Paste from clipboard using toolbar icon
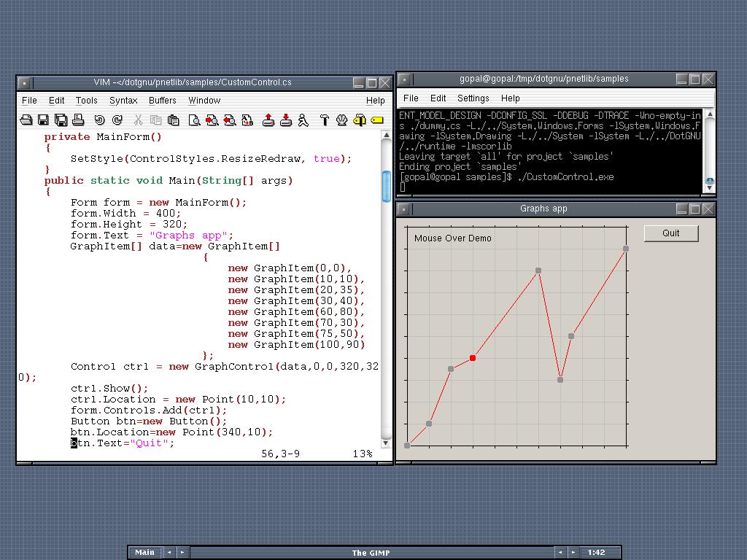This screenshot has height=560, width=747. [x=174, y=120]
